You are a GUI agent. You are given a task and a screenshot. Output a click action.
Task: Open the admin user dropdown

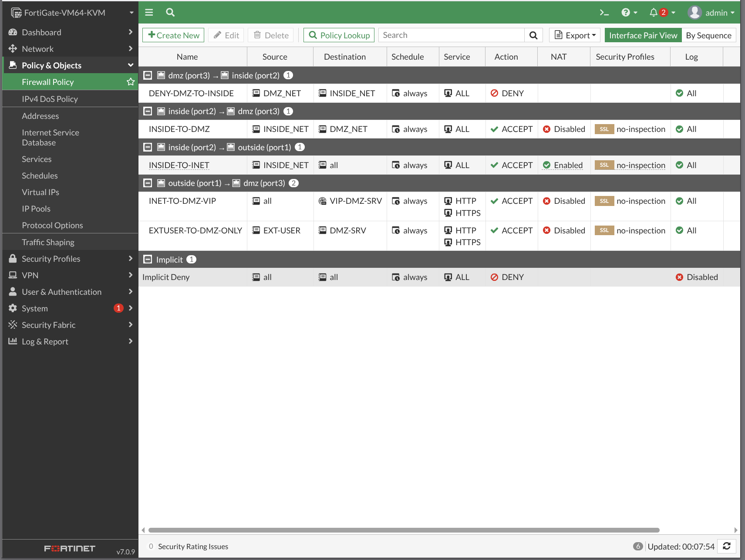coord(711,13)
